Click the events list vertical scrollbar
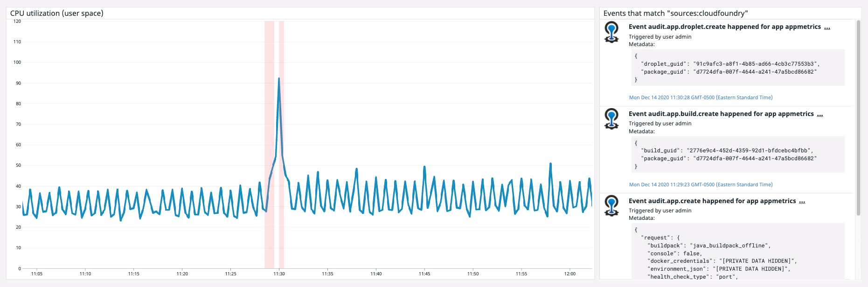The image size is (868, 287). [x=858, y=116]
